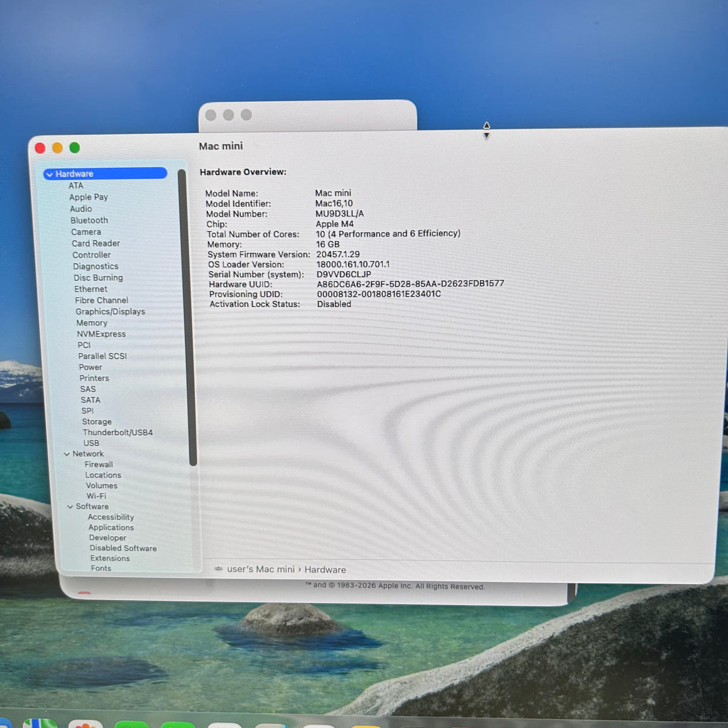Image resolution: width=728 pixels, height=728 pixels.
Task: Collapse the Software section chevron
Action: 70,507
